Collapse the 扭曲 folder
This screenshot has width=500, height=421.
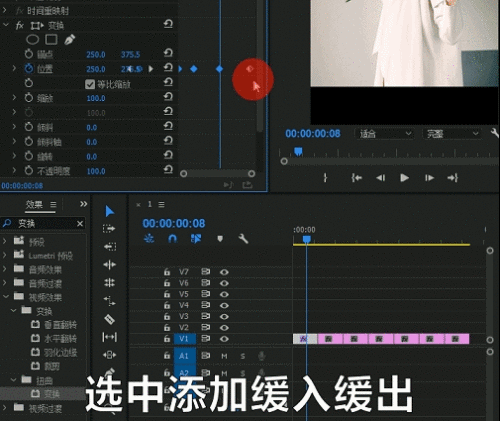click(x=14, y=379)
